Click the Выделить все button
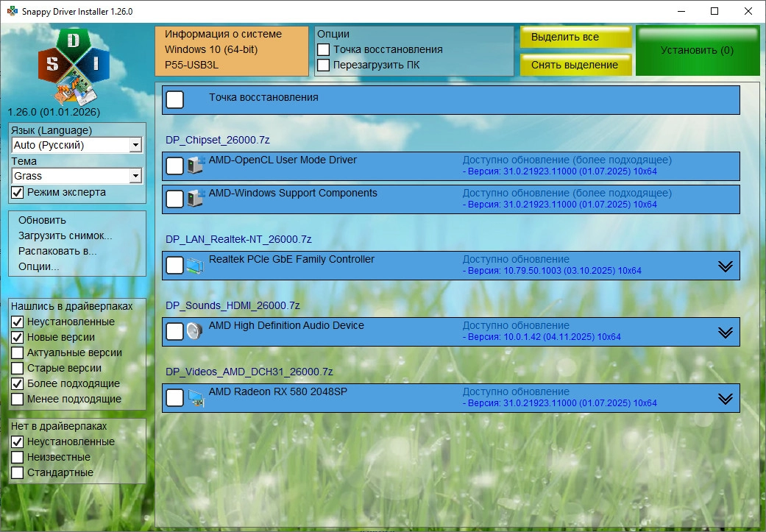 575,37
